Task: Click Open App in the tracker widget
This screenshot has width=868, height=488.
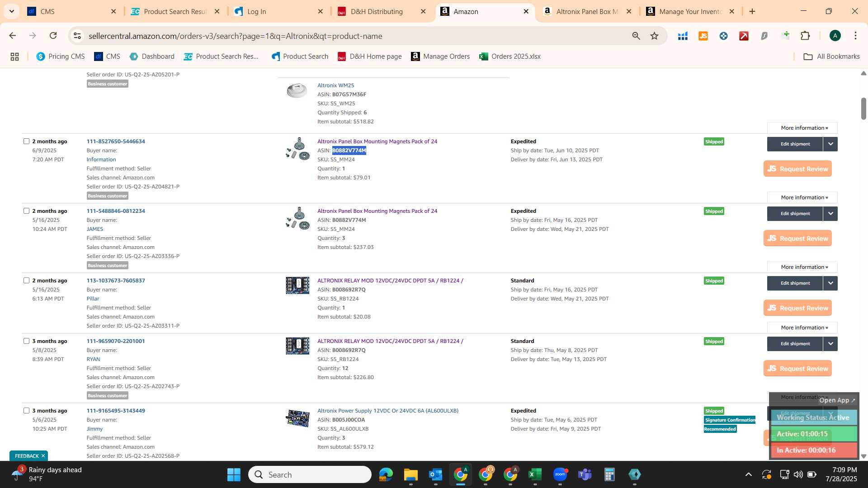Action: [x=837, y=400]
